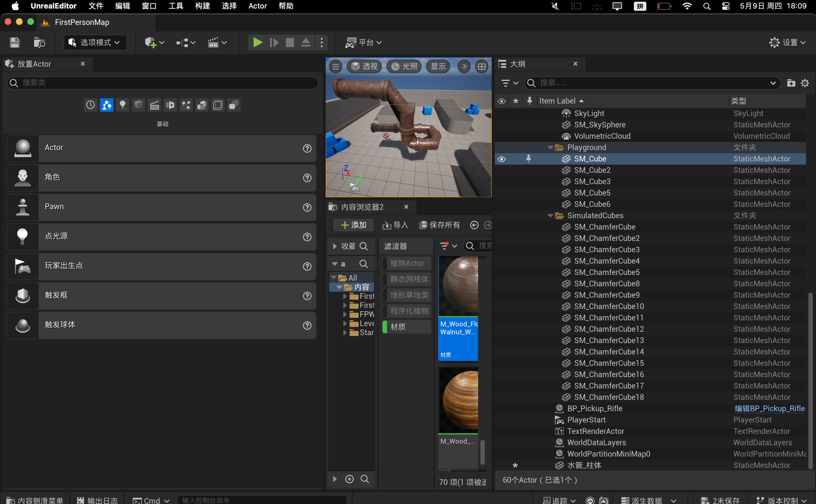Click the 添加 button in content browser
Screen dimensions: 816x504
point(354,225)
